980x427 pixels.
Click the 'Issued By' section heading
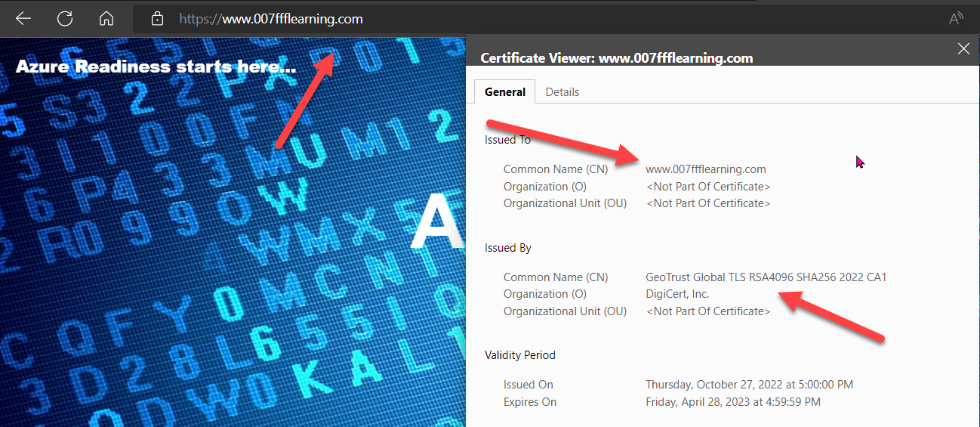point(508,248)
